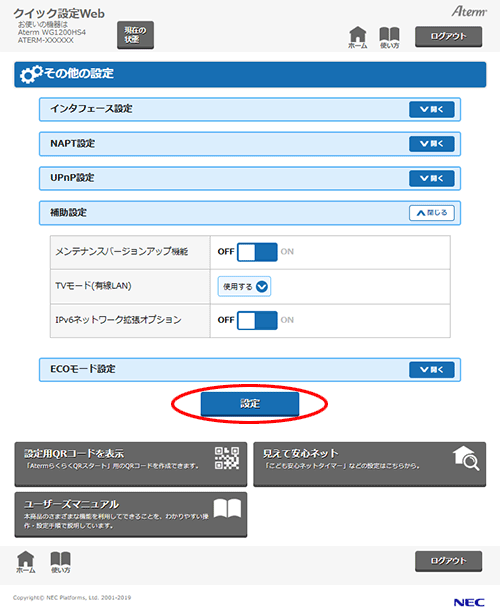Click the 補助設定 heading text

click(x=68, y=213)
